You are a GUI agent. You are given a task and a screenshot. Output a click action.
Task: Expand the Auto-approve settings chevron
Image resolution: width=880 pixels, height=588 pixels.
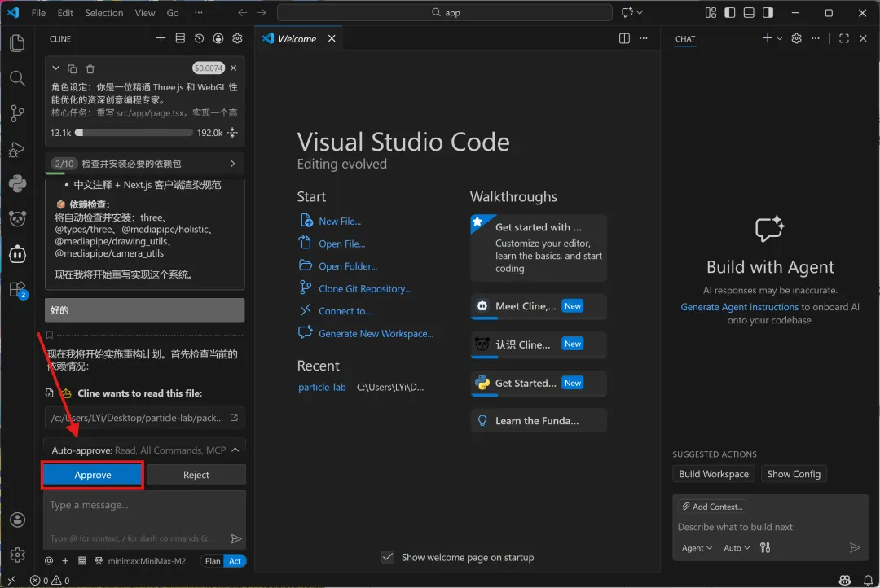235,450
